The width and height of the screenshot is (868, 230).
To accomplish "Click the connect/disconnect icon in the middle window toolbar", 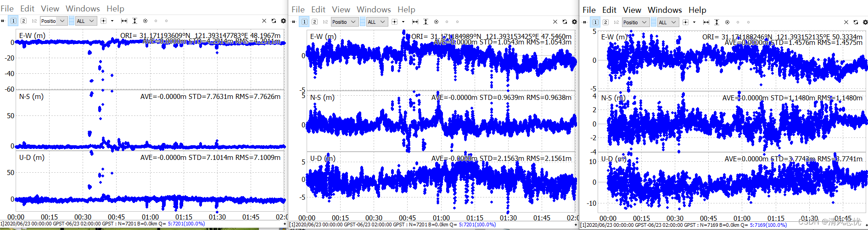I will click(x=294, y=22).
